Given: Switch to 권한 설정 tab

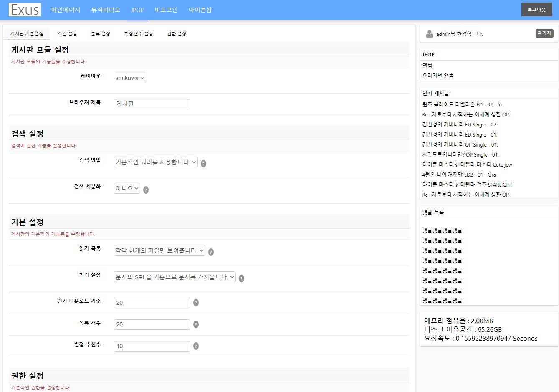Looking at the screenshot, I should tap(177, 34).
